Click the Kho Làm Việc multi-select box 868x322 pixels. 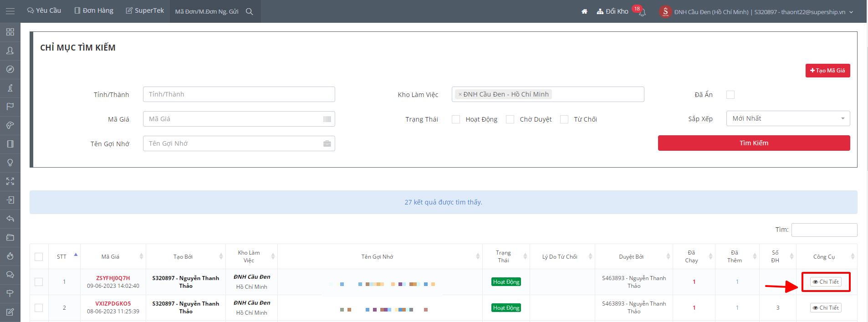[548, 94]
